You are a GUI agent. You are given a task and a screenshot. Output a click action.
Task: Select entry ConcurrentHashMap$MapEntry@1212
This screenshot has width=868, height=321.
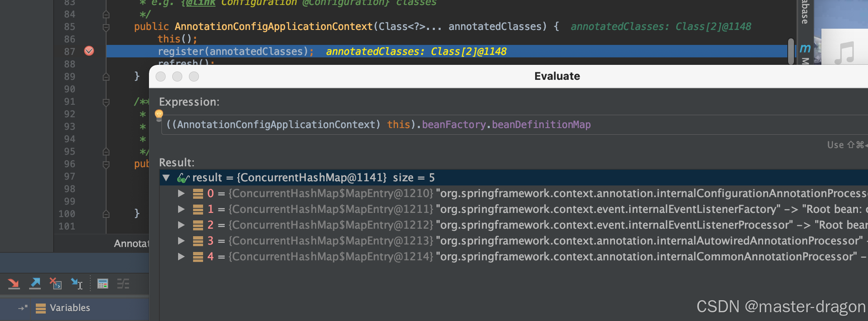click(514, 225)
